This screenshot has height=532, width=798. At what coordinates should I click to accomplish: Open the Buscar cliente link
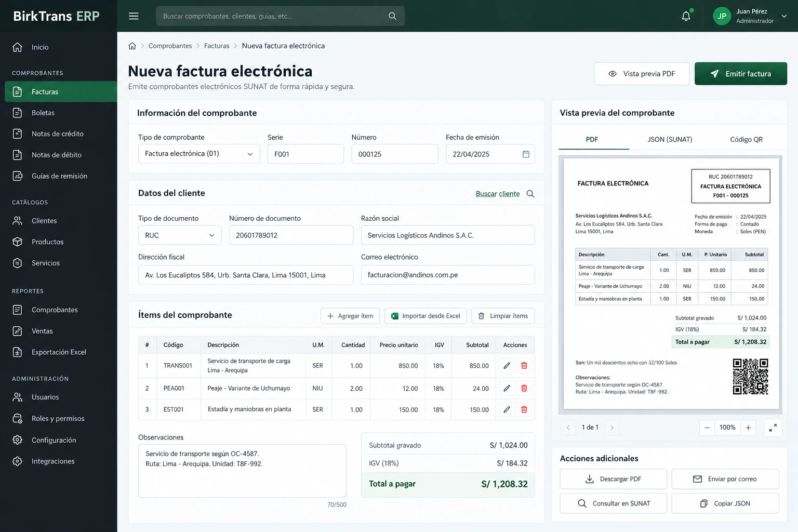[498, 194]
